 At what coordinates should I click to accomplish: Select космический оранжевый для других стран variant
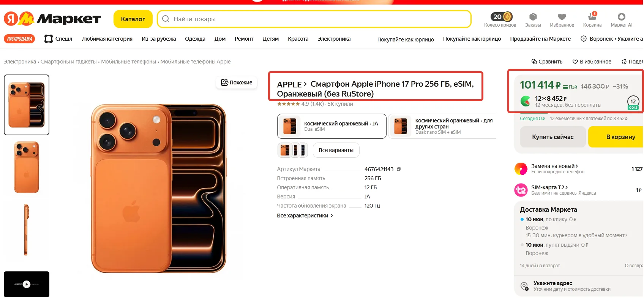click(x=442, y=126)
